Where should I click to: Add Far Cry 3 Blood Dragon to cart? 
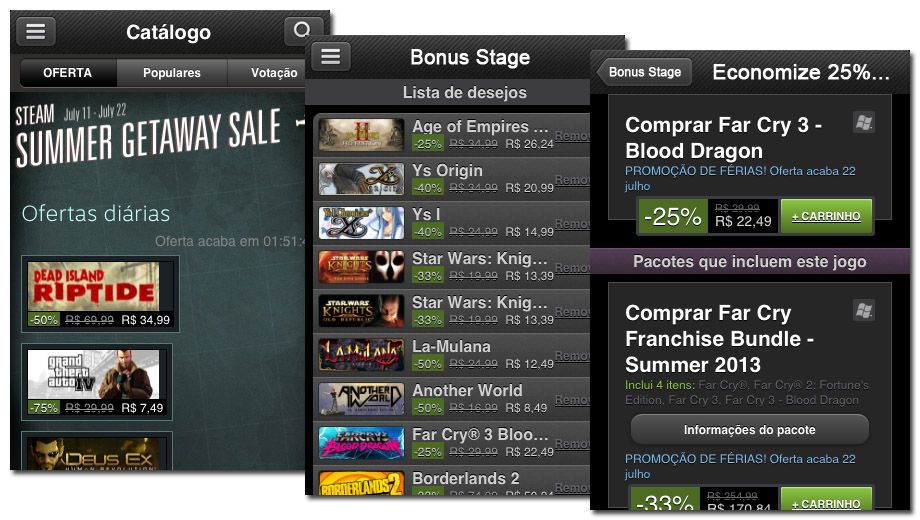[826, 216]
